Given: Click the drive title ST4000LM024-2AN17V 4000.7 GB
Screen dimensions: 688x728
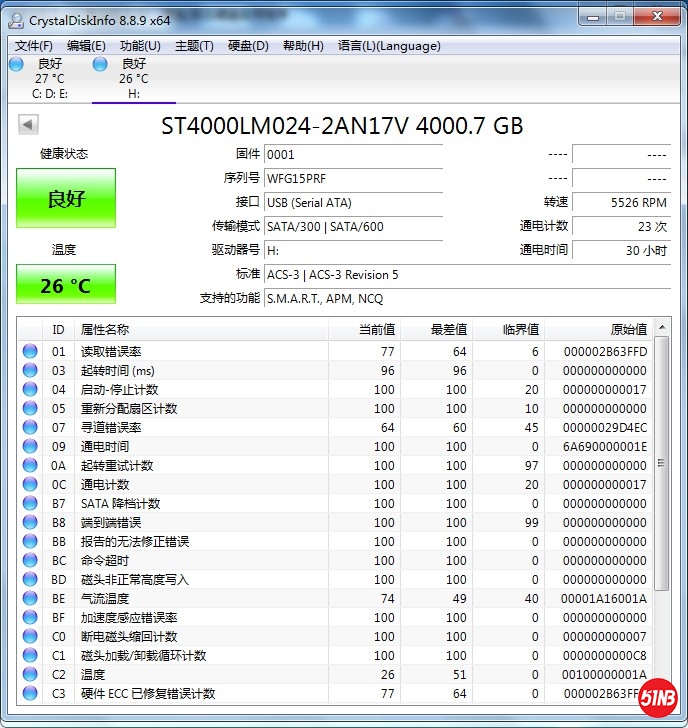Looking at the screenshot, I should pos(342,126).
